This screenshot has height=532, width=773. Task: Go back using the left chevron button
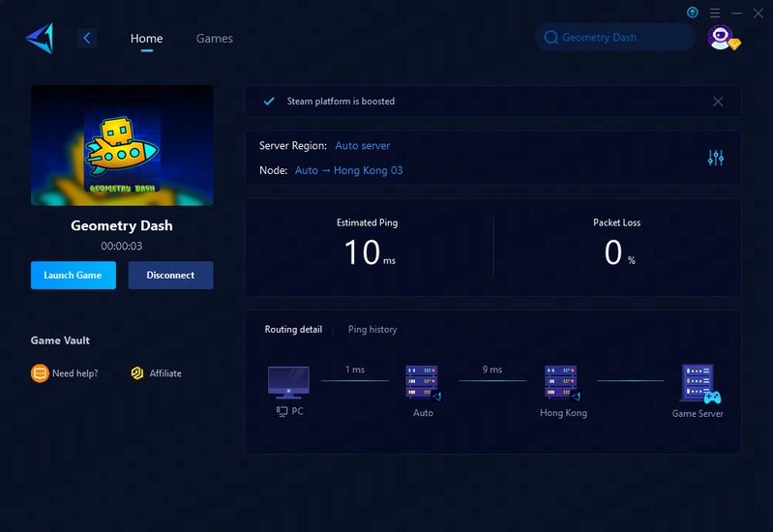click(x=87, y=38)
